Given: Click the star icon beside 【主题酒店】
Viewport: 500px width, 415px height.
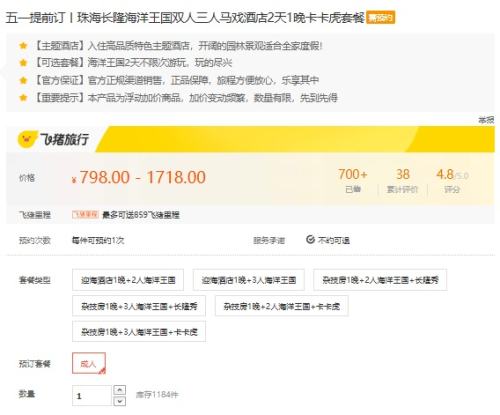Looking at the screenshot, I should point(23,45).
